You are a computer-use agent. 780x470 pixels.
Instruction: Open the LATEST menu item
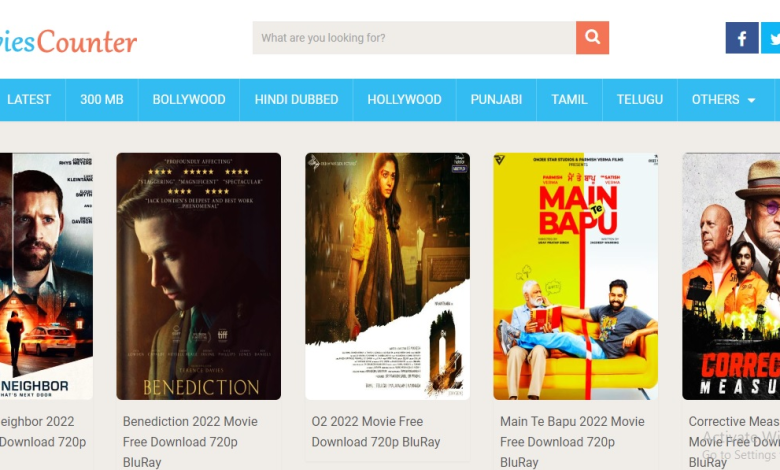click(x=29, y=99)
